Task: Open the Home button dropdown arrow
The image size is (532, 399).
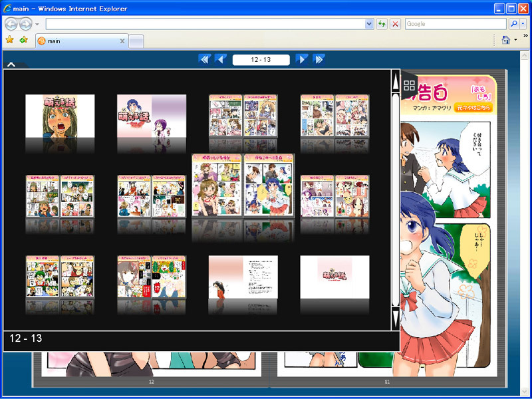Action: pyautogui.click(x=516, y=40)
